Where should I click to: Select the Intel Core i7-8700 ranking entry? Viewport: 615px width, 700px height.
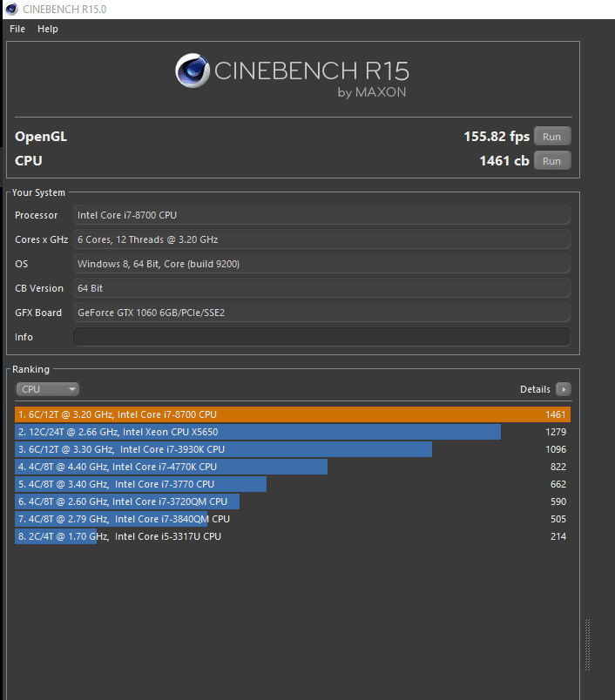(293, 414)
